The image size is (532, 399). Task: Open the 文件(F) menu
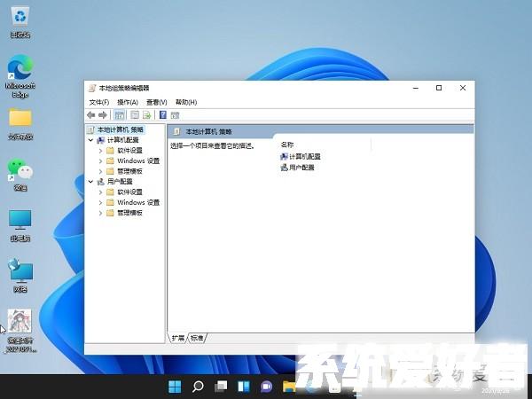coord(98,102)
